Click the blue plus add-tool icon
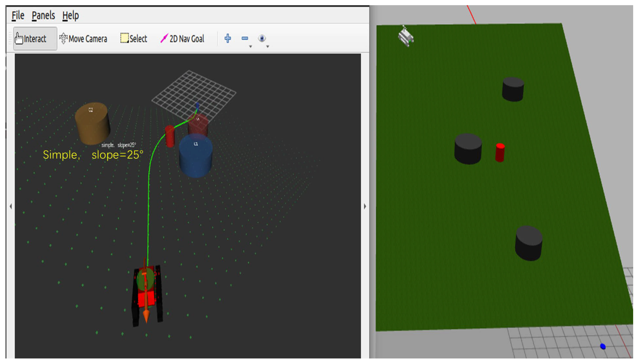 [x=228, y=38]
